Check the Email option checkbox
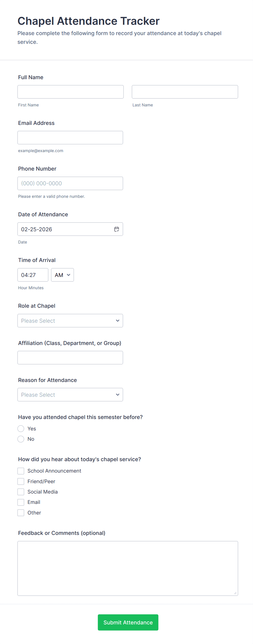 click(21, 502)
